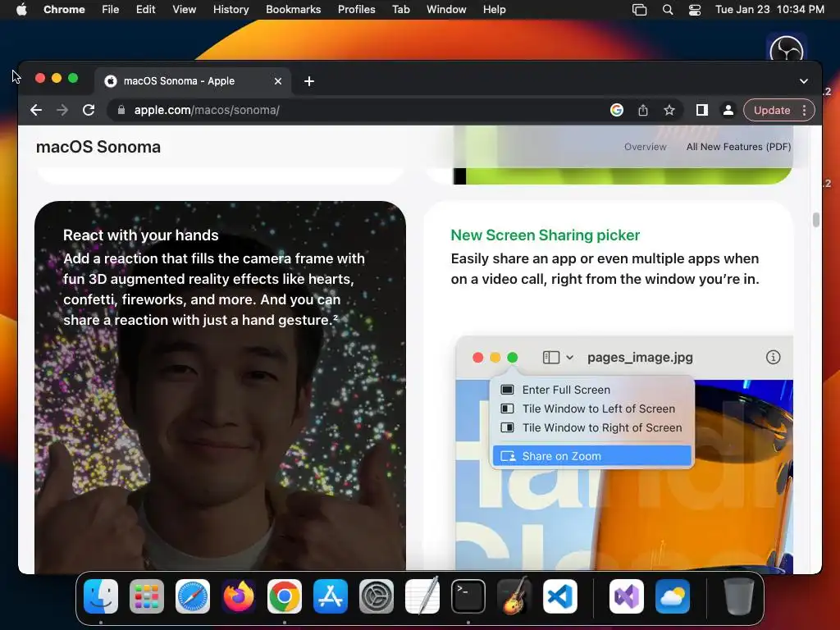Click the date and time in menu bar

click(769, 10)
